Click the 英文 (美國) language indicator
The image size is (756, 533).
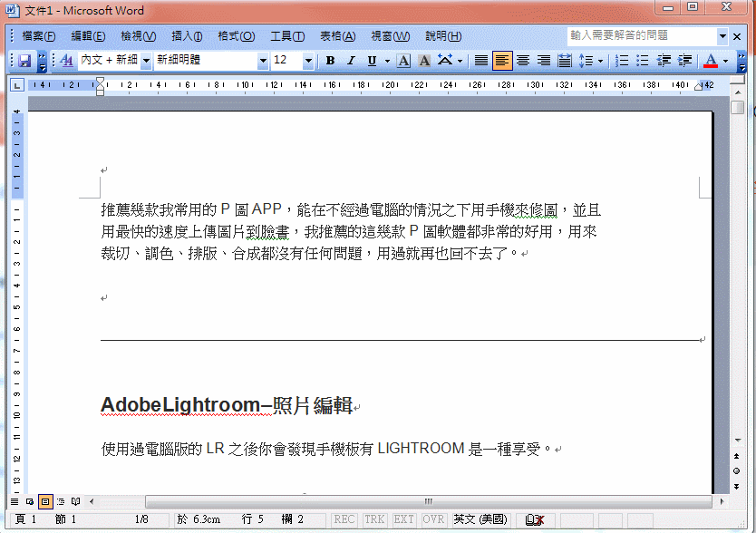pos(480,519)
